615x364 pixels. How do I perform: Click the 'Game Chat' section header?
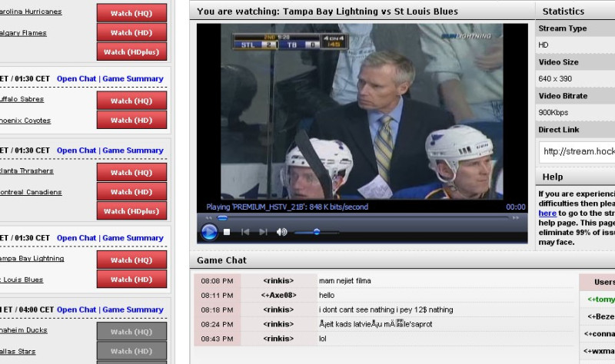[x=221, y=260]
